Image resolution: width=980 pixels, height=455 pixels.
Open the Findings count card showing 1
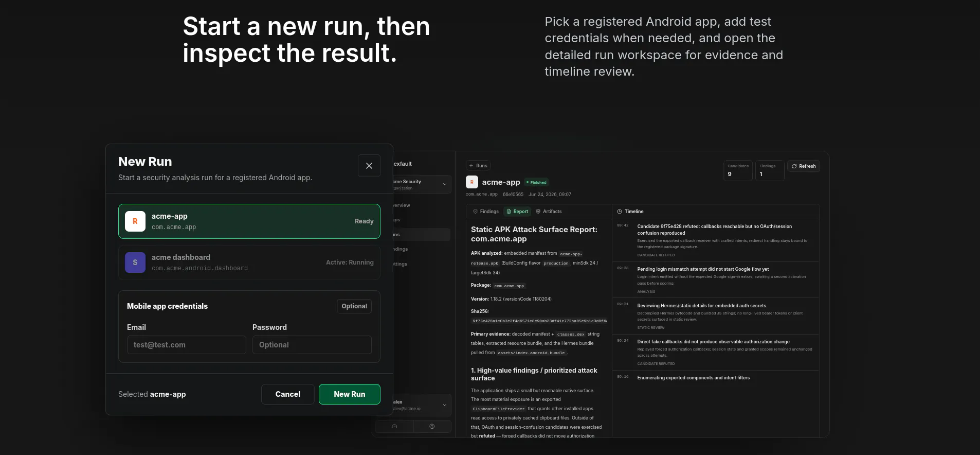770,170
